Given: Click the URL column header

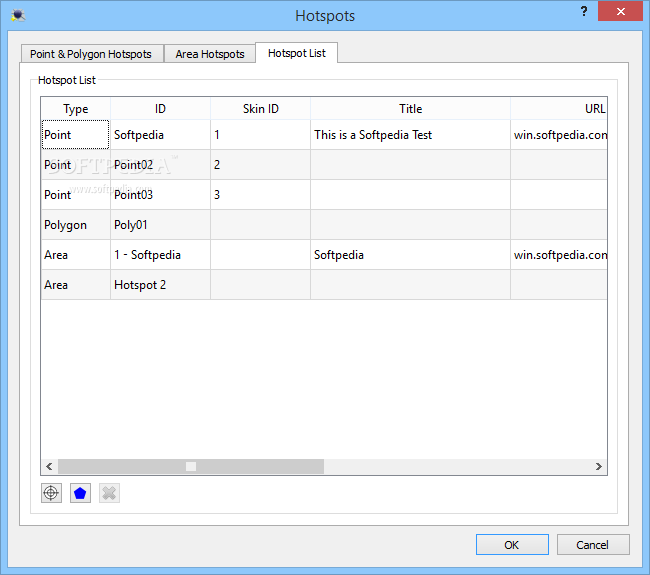Looking at the screenshot, I should click(559, 109).
